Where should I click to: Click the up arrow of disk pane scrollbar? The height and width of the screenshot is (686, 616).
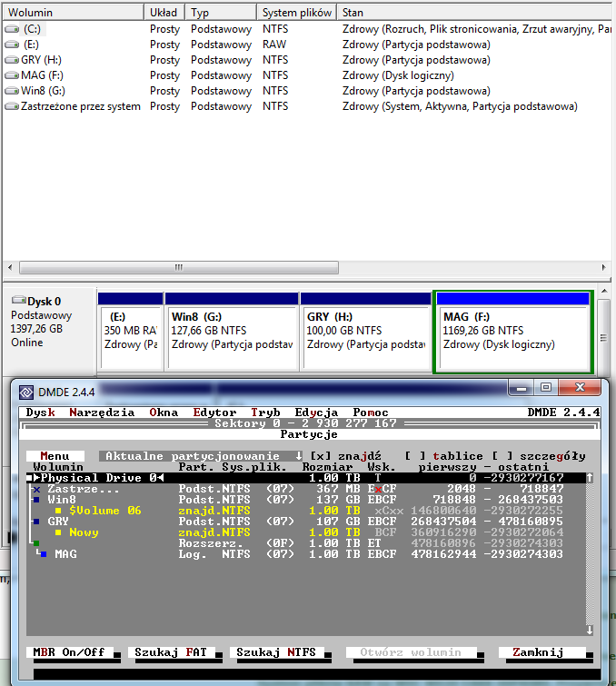[604, 292]
